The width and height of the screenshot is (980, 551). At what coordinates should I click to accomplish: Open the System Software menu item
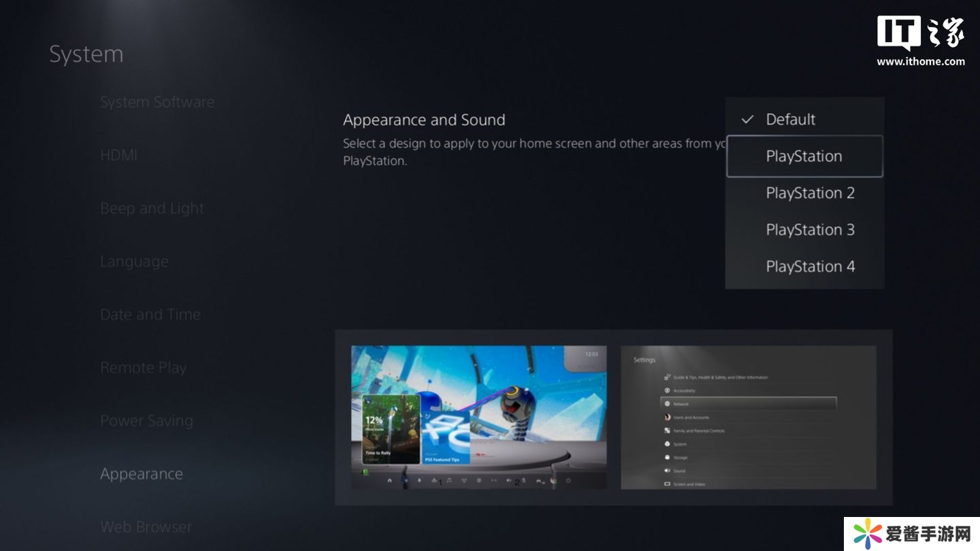point(157,102)
